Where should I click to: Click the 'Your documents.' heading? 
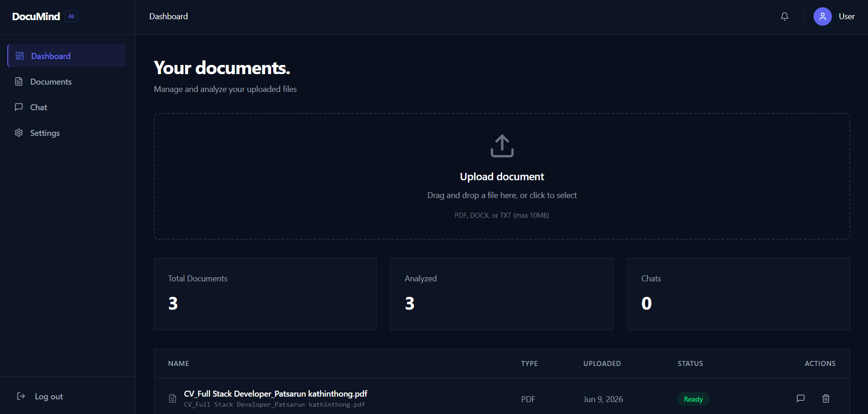(x=222, y=68)
